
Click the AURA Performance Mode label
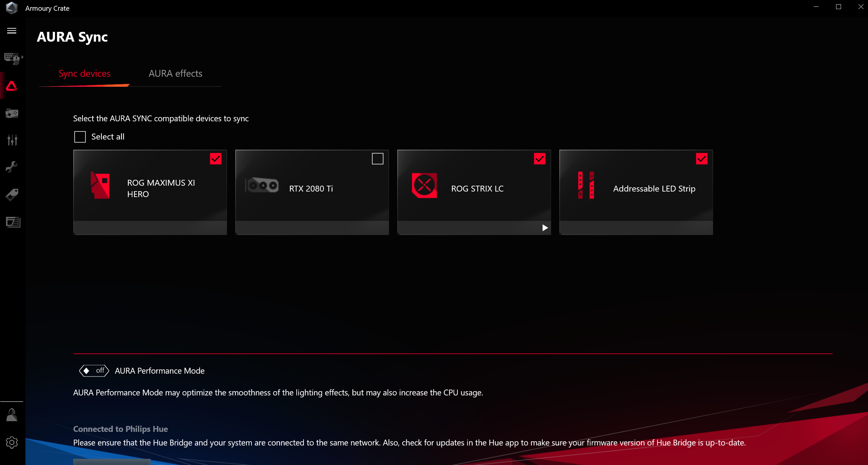[x=160, y=371]
